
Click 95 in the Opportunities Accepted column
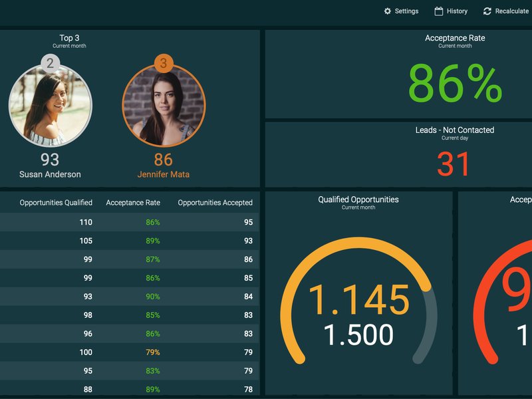pos(248,222)
